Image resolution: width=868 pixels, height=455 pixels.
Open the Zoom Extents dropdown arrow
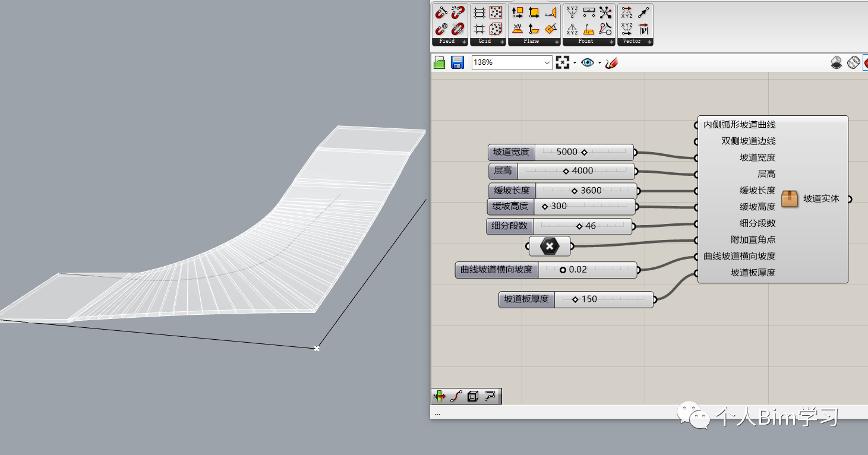pyautogui.click(x=574, y=63)
